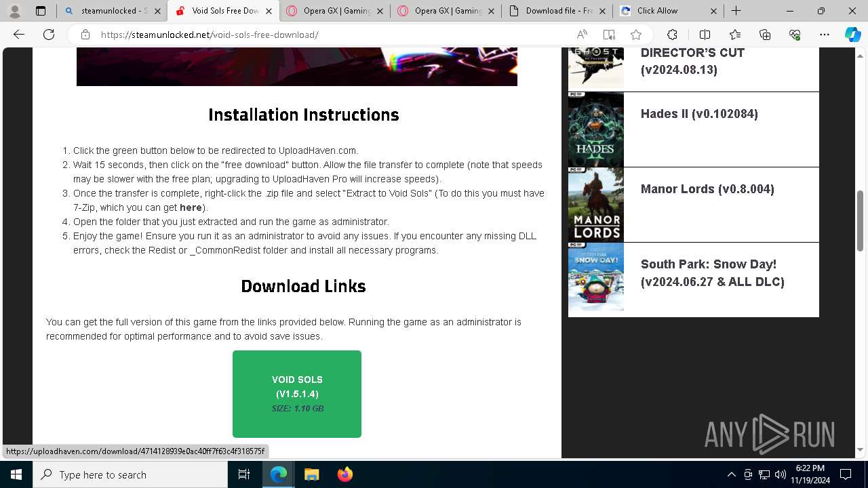View site information lock icon

[x=85, y=35]
